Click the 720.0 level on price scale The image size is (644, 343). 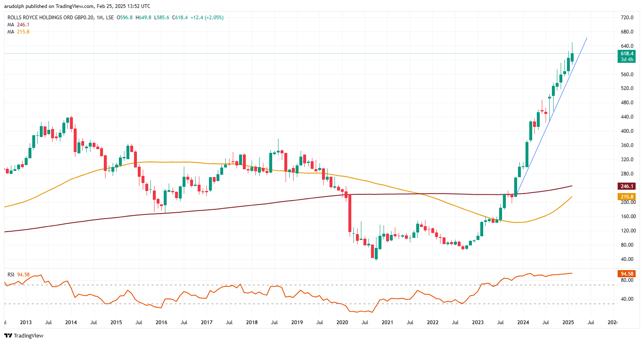click(626, 18)
